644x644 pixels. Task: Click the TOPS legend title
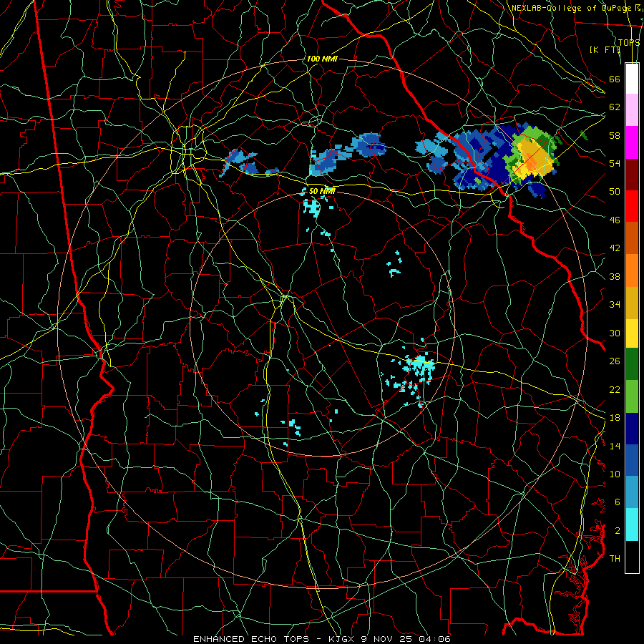point(629,42)
